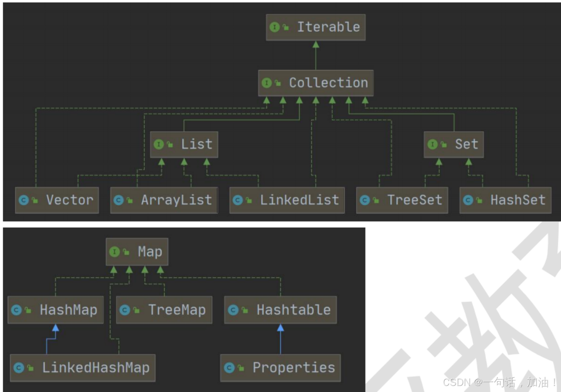The height and width of the screenshot is (392, 561).
Task: Select the Collection label text
Action: click(x=328, y=83)
